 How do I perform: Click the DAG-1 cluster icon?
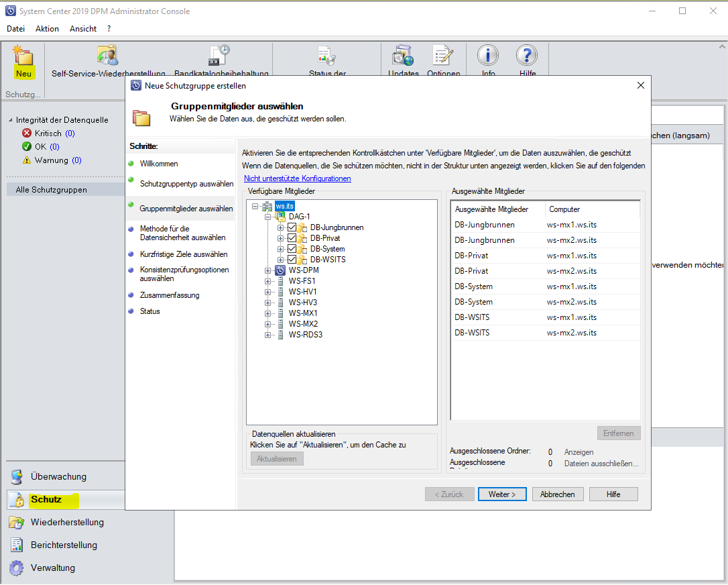coord(280,217)
